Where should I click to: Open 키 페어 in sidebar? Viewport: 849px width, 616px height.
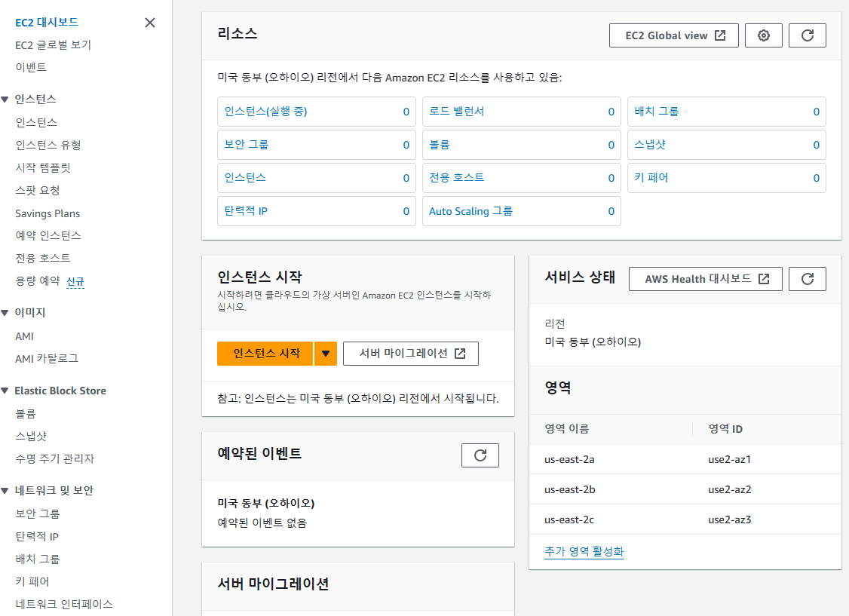pos(32,582)
